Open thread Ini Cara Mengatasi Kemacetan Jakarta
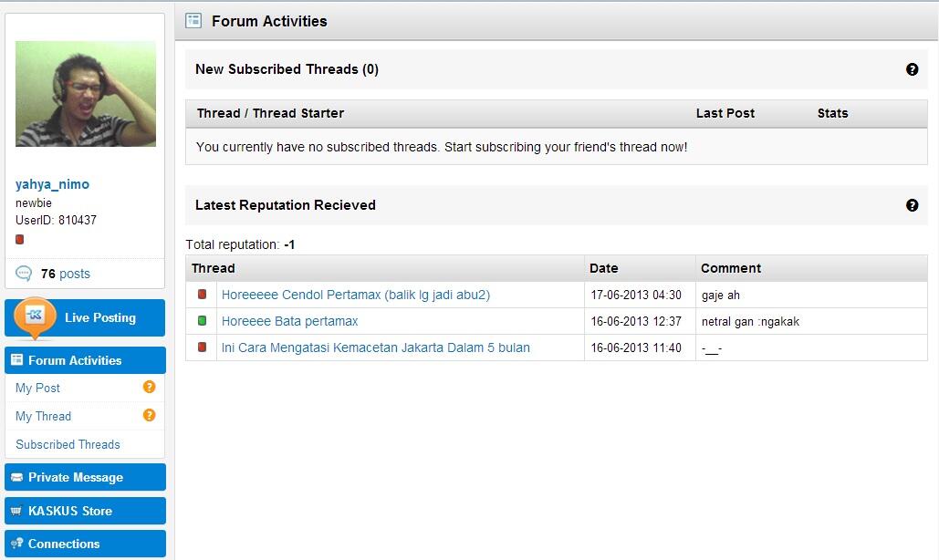Screen dimensions: 939x560 tap(375, 347)
